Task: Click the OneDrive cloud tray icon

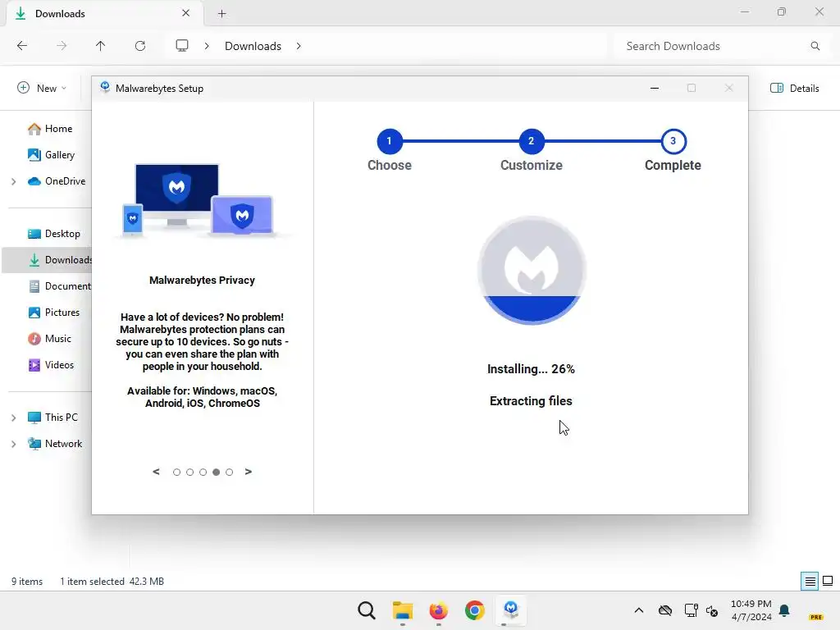Action: pos(664,610)
